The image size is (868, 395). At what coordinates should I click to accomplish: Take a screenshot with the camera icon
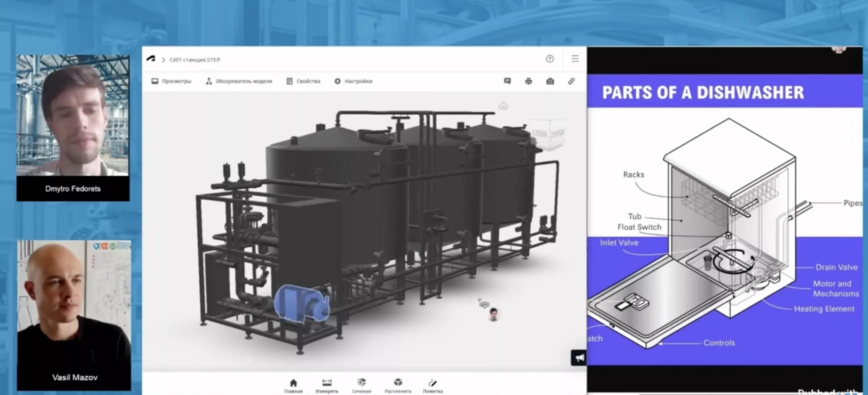point(550,81)
